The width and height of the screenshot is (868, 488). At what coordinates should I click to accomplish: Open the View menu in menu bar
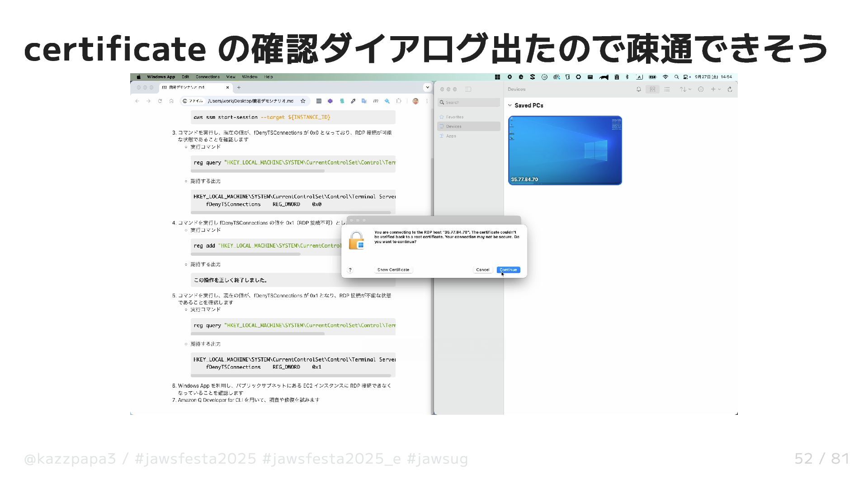231,77
